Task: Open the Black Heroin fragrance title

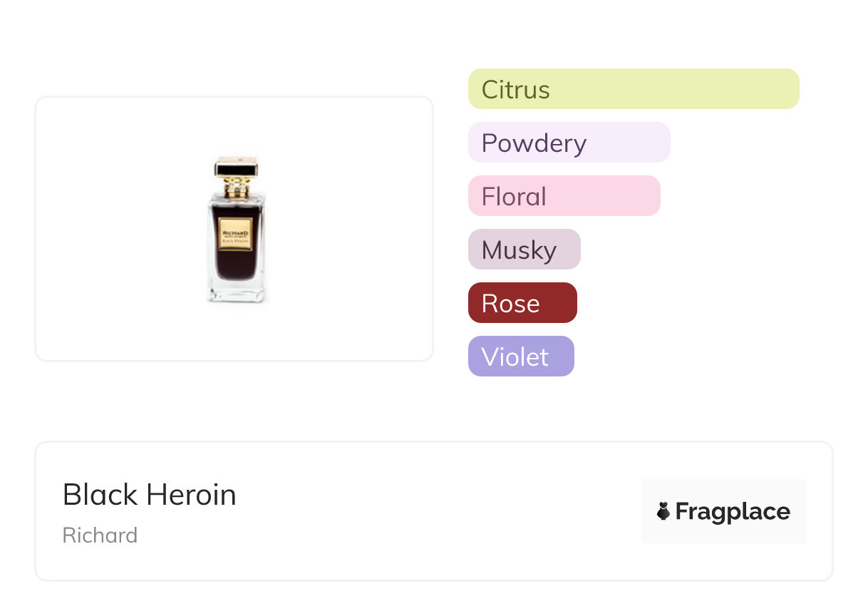Action: click(x=149, y=495)
